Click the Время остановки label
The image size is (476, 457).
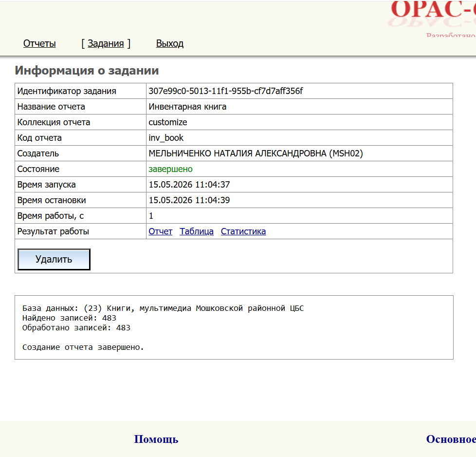[x=51, y=200]
